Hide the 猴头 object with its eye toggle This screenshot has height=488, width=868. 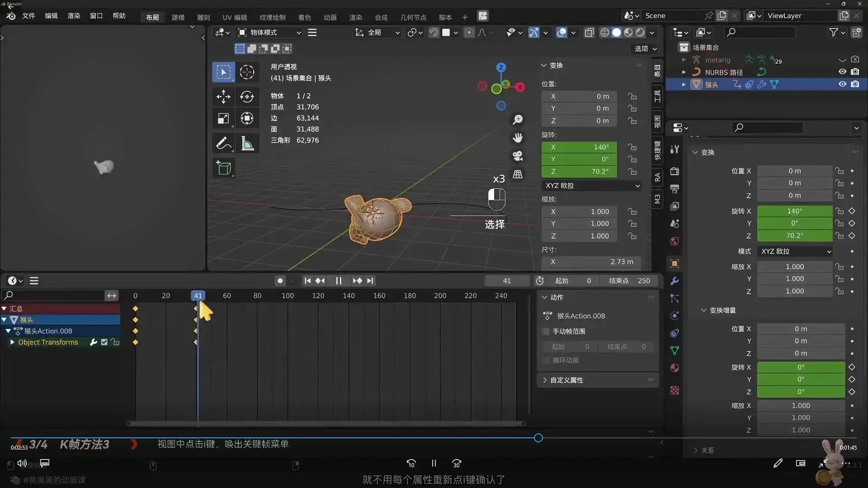click(x=842, y=84)
